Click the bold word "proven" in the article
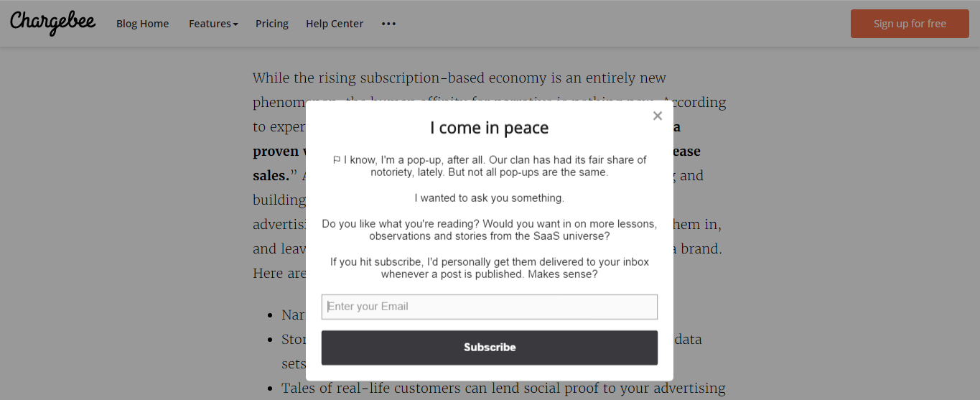Image resolution: width=980 pixels, height=400 pixels. 276,152
